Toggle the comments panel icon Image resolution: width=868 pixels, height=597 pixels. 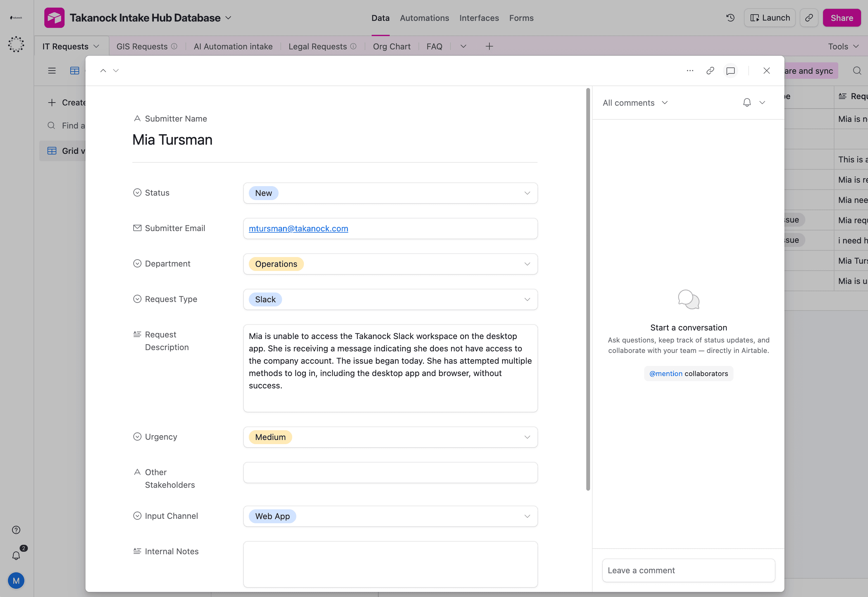(730, 71)
